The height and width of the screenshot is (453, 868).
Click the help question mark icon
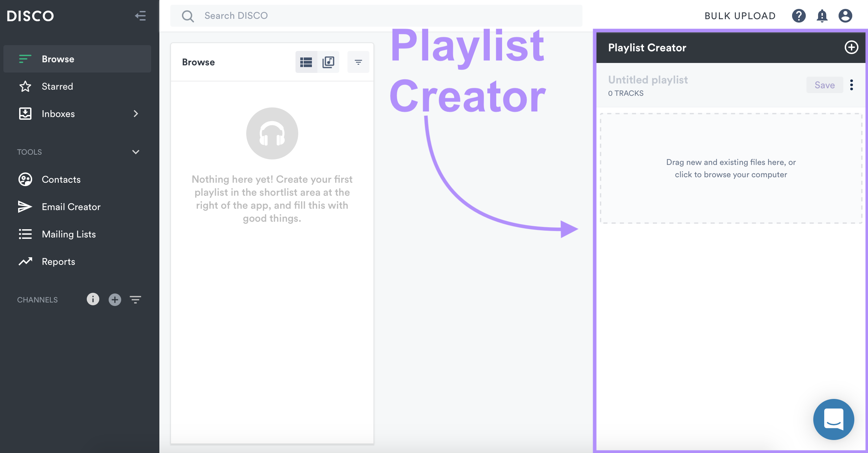click(x=799, y=16)
